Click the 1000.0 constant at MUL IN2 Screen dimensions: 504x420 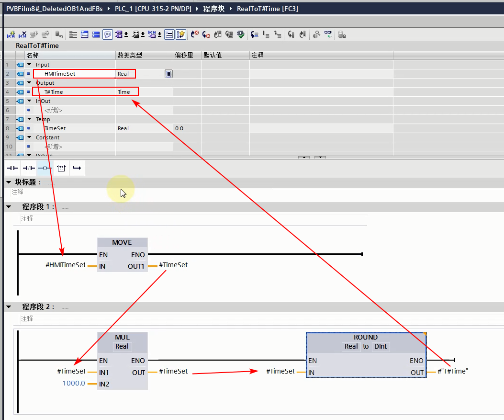[x=74, y=383]
